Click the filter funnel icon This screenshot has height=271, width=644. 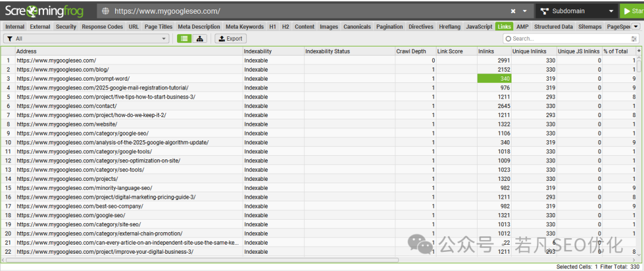coord(10,39)
